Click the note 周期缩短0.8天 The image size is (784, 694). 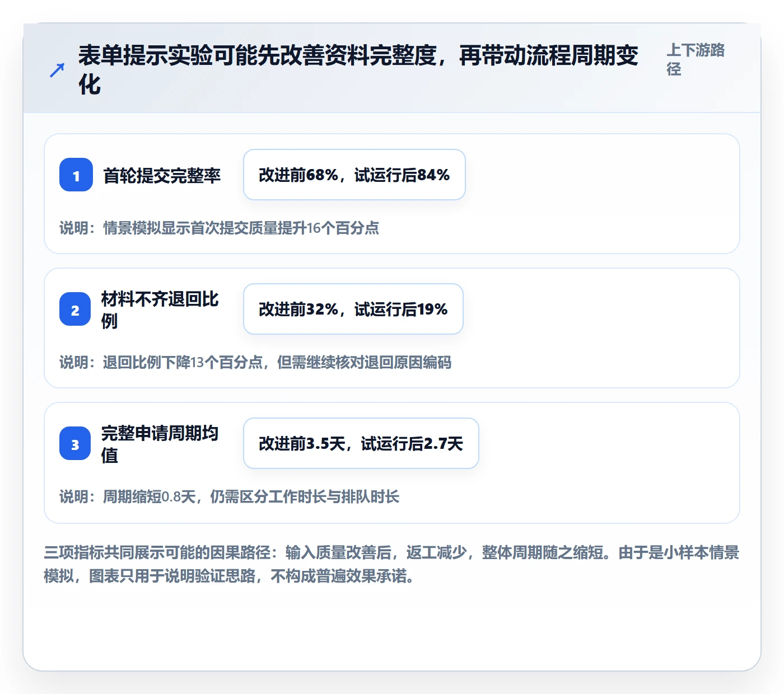click(230, 496)
